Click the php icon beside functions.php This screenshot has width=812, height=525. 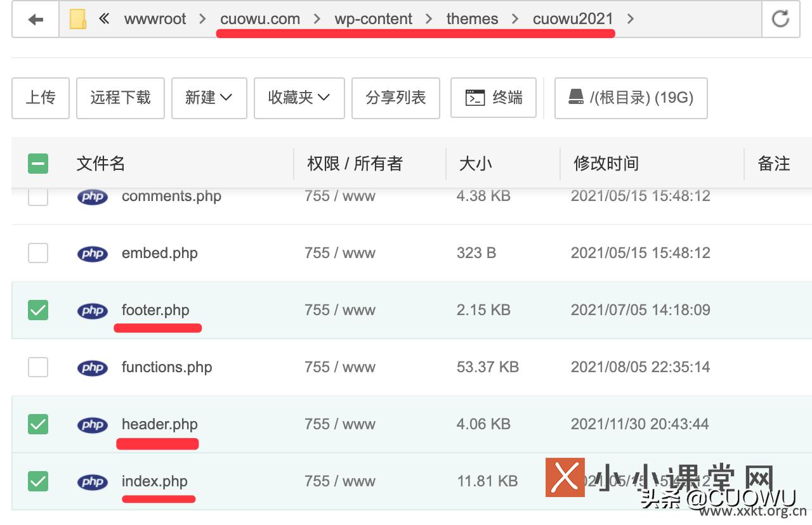point(93,367)
